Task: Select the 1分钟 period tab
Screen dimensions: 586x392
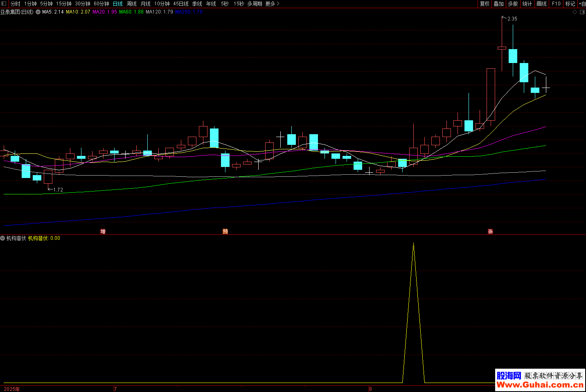Action: (30, 4)
